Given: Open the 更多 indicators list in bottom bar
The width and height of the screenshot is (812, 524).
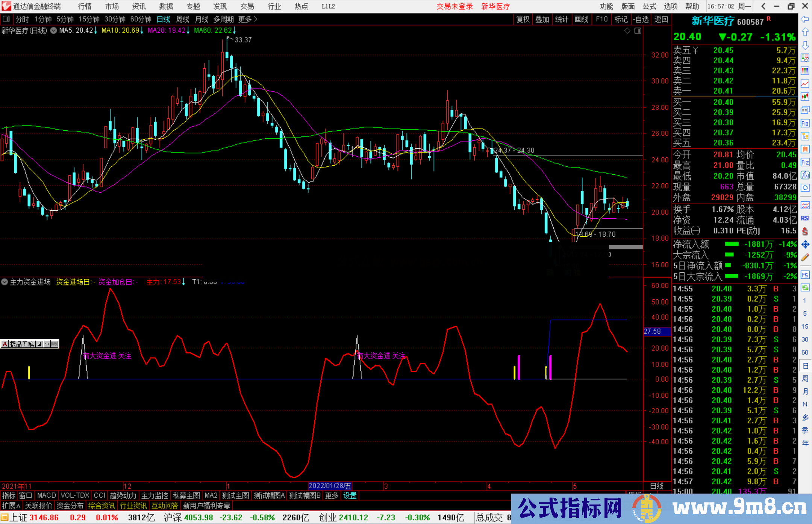Looking at the screenshot, I should tap(331, 495).
